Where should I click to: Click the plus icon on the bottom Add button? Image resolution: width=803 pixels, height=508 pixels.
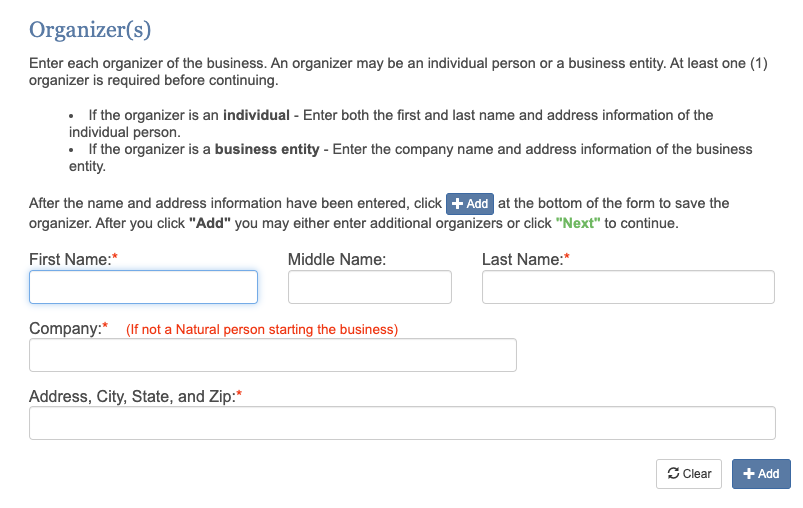(x=749, y=474)
